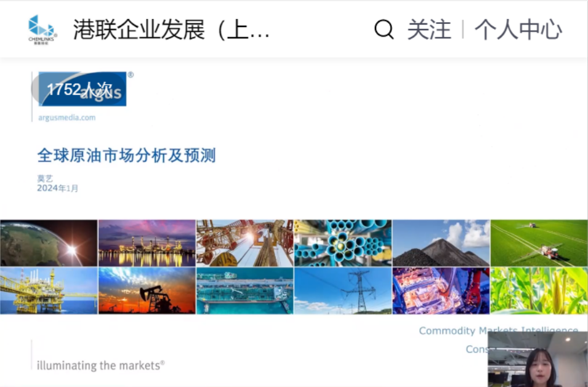Select the refinery at night thumbnail
588x387 pixels.
point(147,243)
